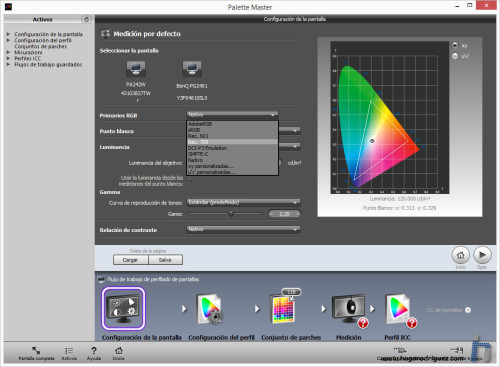This screenshot has height=367, width=500.
Task: Minimize the Palette Master window
Action: [457, 6]
